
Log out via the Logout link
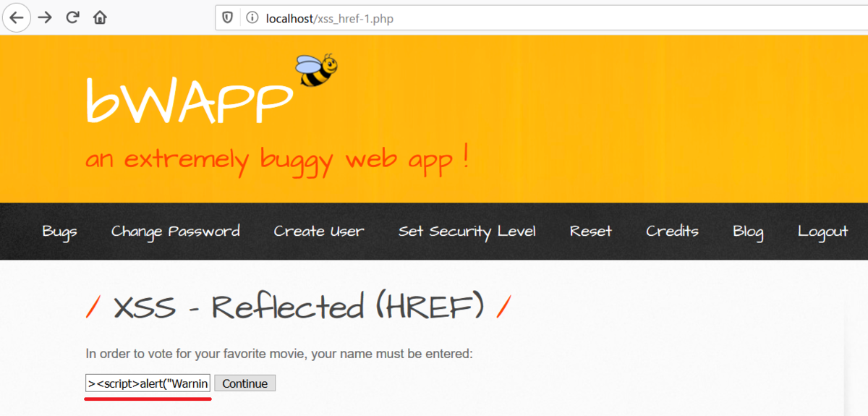point(823,232)
